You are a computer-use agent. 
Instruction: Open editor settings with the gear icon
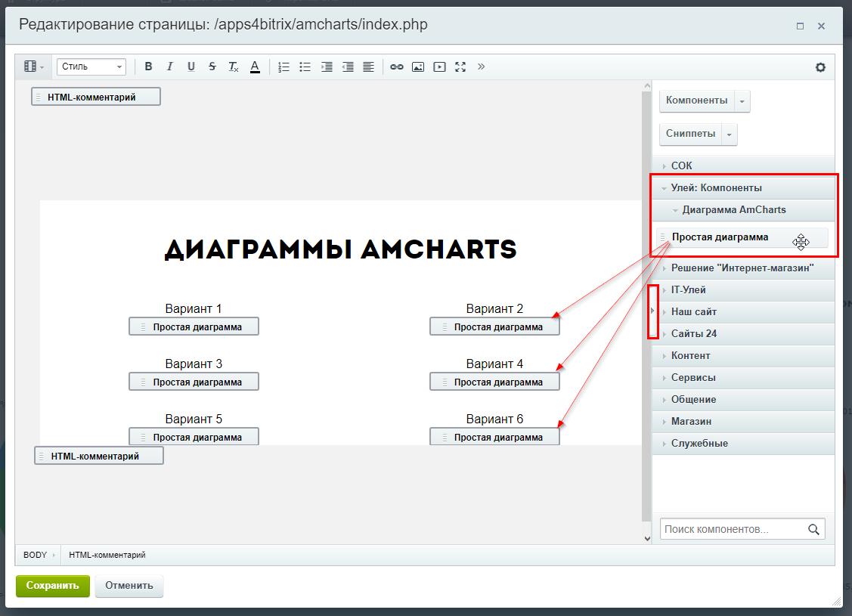tap(820, 67)
